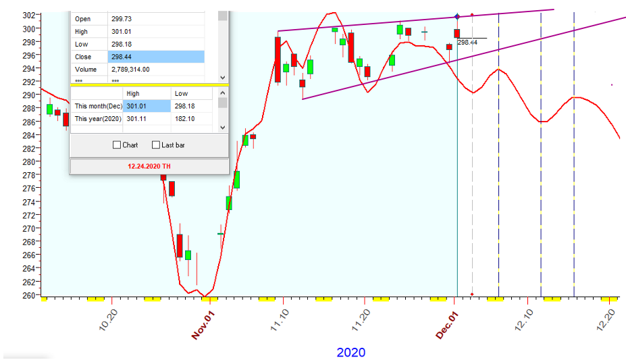Tick the Last bar checkbox
Screen dimensions: 626x364
coord(156,145)
